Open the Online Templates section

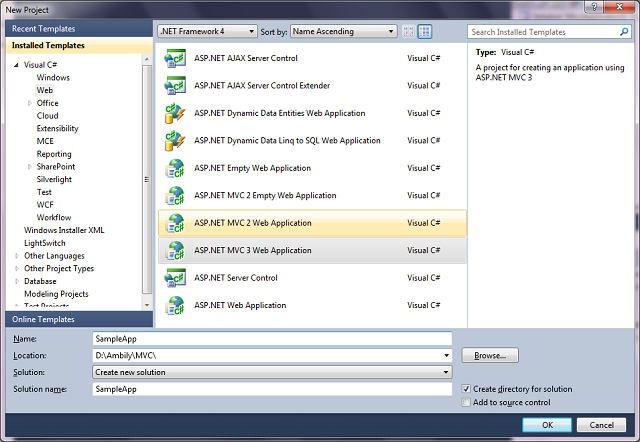coord(43,318)
